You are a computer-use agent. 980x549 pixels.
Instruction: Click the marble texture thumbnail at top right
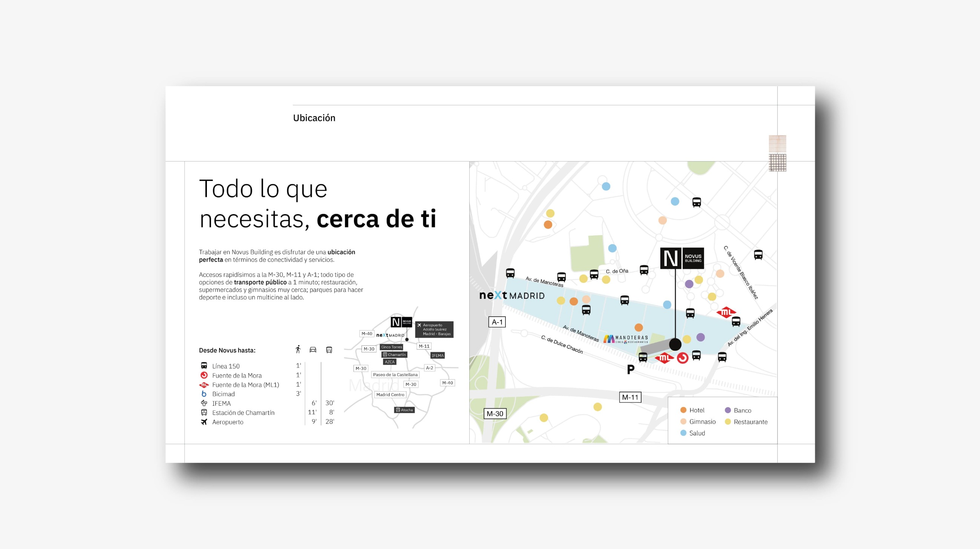[x=777, y=143]
